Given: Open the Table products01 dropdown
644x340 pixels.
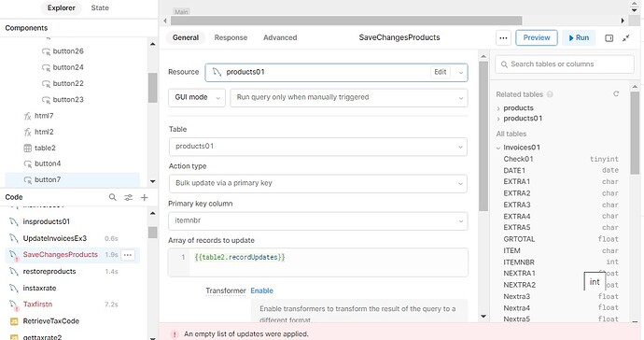Looking at the screenshot, I should point(318,147).
